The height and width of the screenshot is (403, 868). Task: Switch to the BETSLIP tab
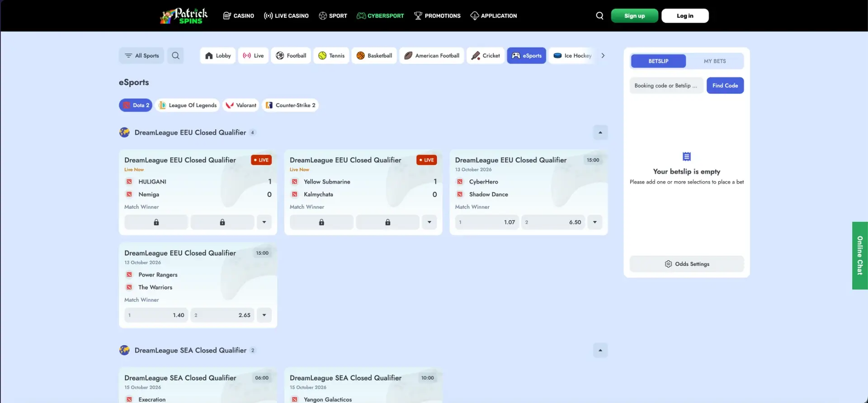(x=658, y=61)
